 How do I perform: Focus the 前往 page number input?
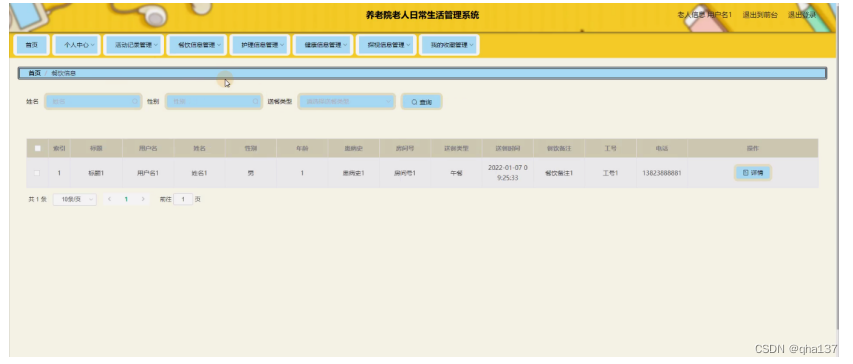[x=183, y=200]
